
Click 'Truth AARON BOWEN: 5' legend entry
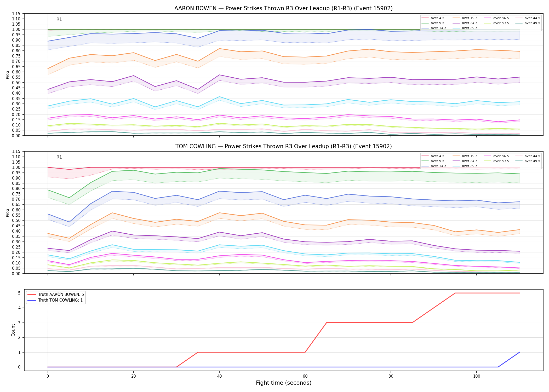pyautogui.click(x=56, y=295)
